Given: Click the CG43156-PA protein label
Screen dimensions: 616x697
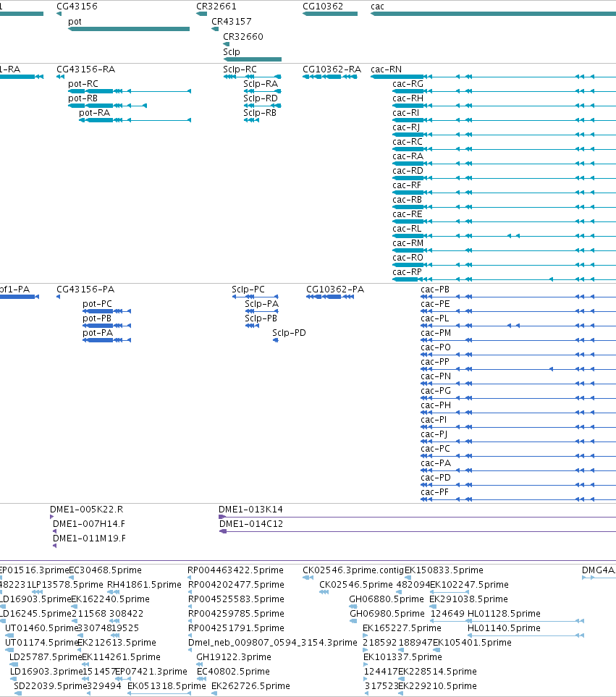Looking at the screenshot, I should (85, 290).
